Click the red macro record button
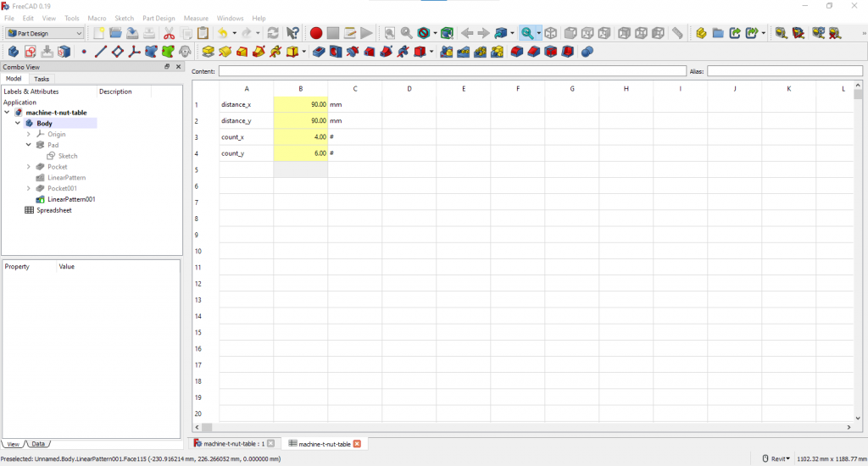Viewport: 868px width, 466px height. [x=316, y=33]
